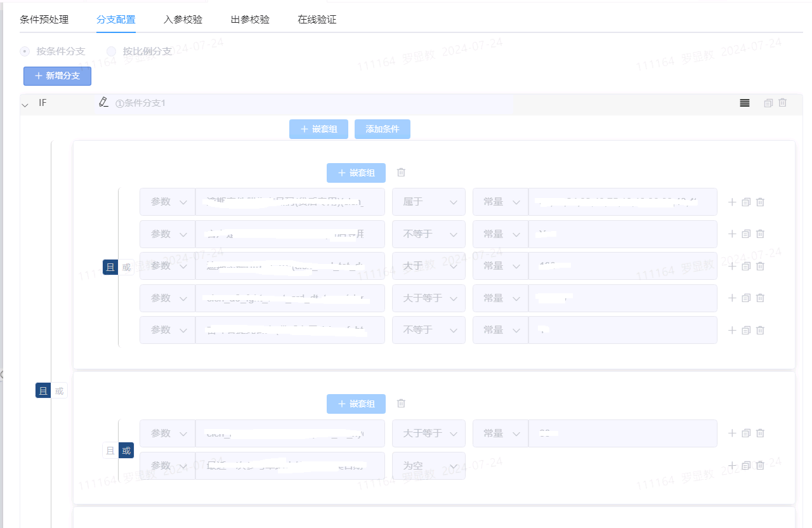Click the value field in the lower group's 大于等于 row
Screen dimensions: 812x528
(x=623, y=433)
